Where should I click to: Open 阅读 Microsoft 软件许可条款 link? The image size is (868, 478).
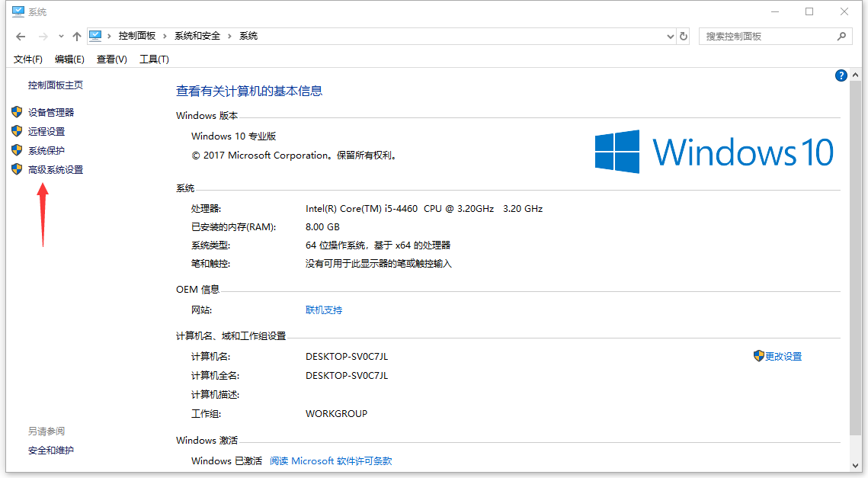coord(331,460)
